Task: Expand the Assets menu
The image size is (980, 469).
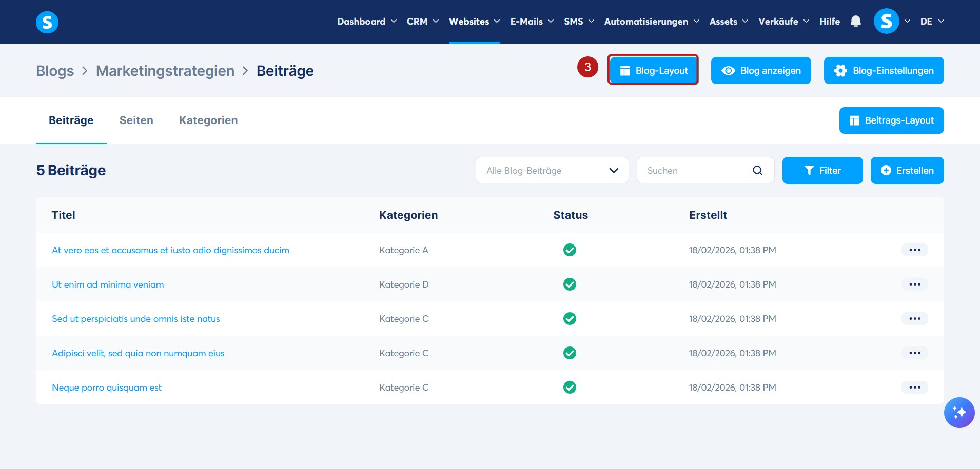Action: pyautogui.click(x=729, y=22)
